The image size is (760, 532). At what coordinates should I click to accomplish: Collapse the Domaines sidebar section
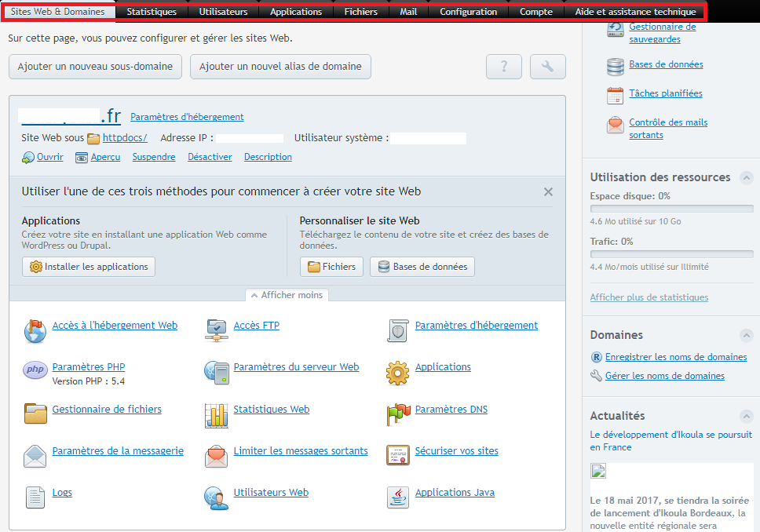click(747, 335)
